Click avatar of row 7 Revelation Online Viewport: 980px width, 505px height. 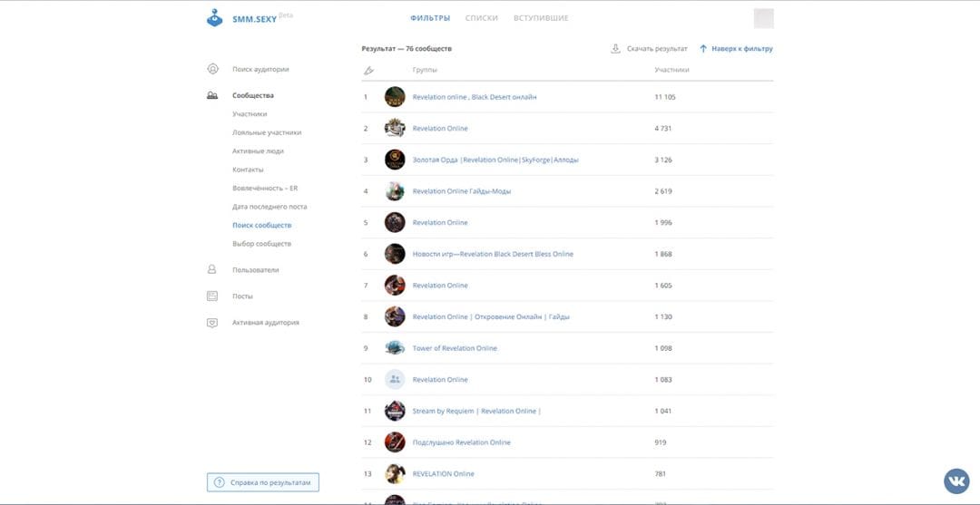point(395,286)
